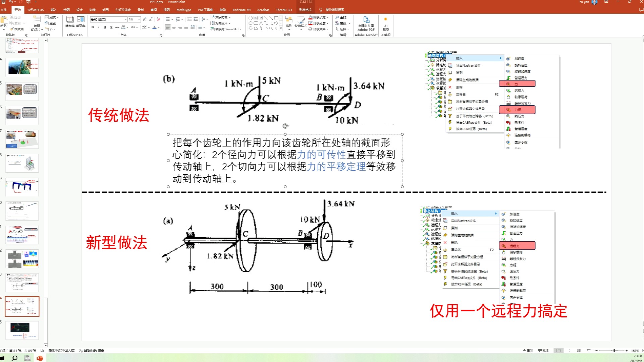Screen dimensions: 644x362
Task: Open the font name dropdown
Action: (126, 19)
